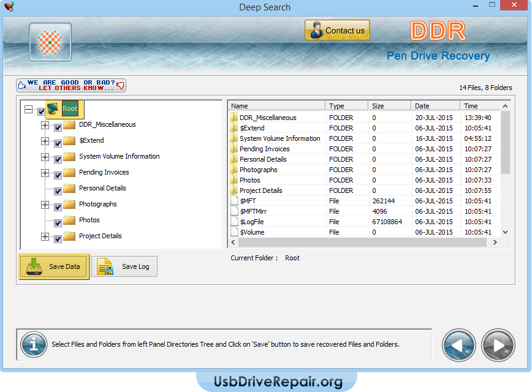Viewport: 532px width, 392px height.
Task: Click the thumbs-down icon on feedback banner
Action: [x=120, y=85]
